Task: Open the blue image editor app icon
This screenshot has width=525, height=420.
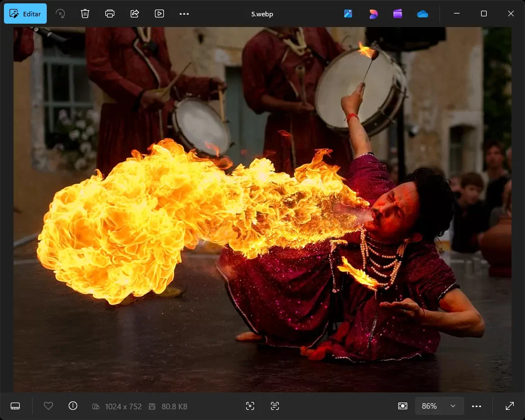Action: (348, 14)
